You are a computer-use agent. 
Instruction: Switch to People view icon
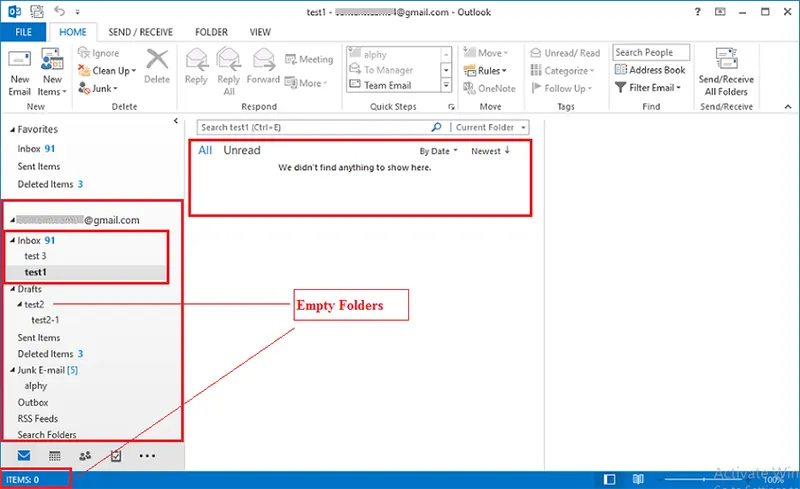(85, 455)
